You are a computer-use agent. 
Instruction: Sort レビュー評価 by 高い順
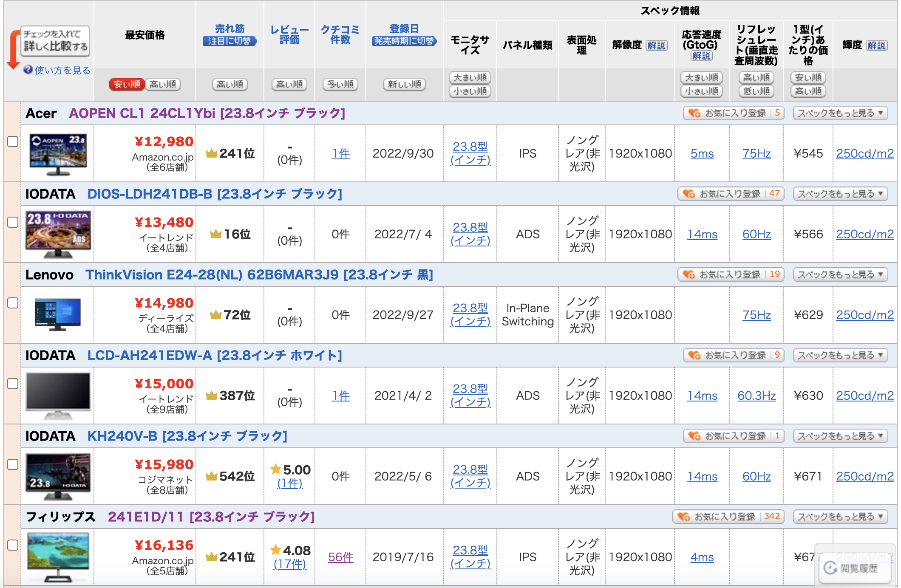coord(289,84)
